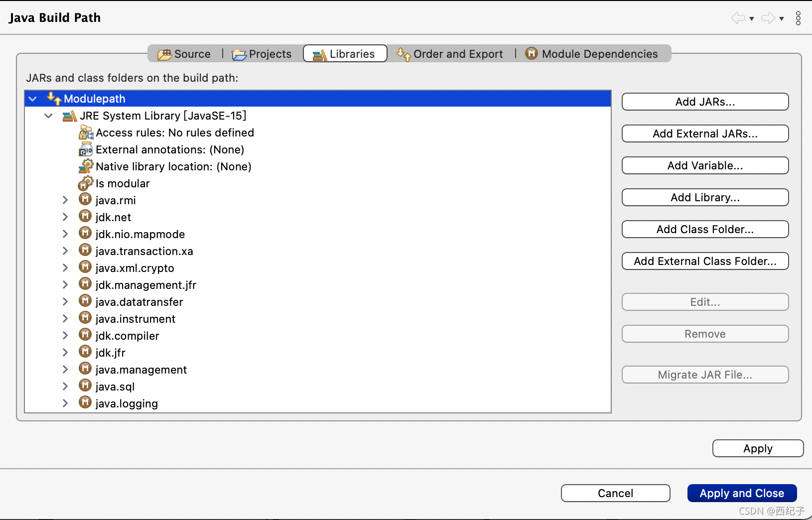
Task: Click the Modulepath icon in the tree
Action: click(x=54, y=98)
